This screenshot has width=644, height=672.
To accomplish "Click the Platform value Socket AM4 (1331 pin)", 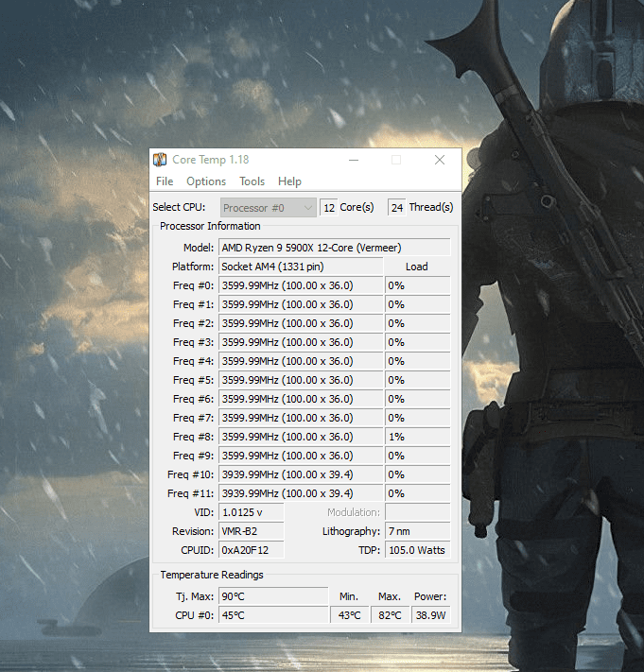I will 301,267.
